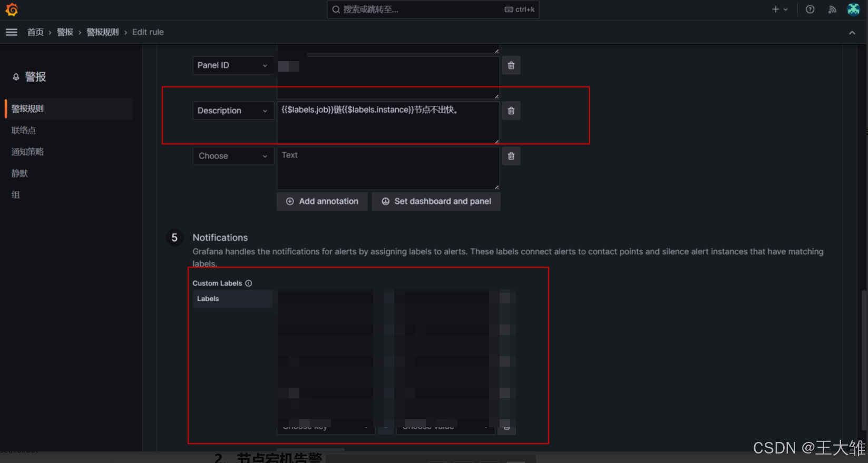868x463 pixels.
Task: Open the plus add-new menu
Action: pos(779,9)
